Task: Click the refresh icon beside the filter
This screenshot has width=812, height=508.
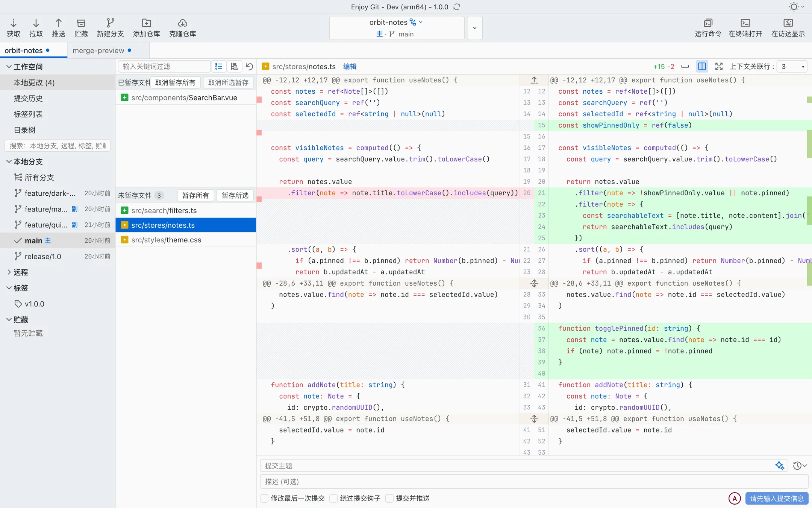Action: [249, 66]
